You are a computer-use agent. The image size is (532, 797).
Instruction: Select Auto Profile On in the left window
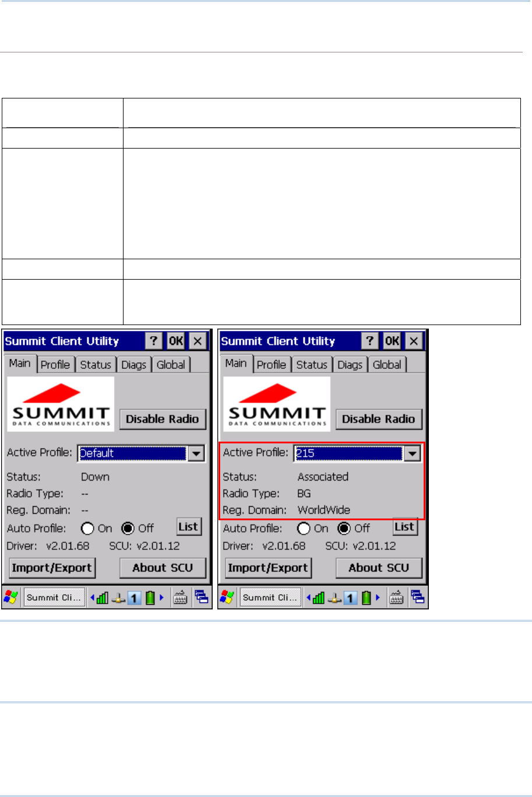pyautogui.click(x=88, y=528)
